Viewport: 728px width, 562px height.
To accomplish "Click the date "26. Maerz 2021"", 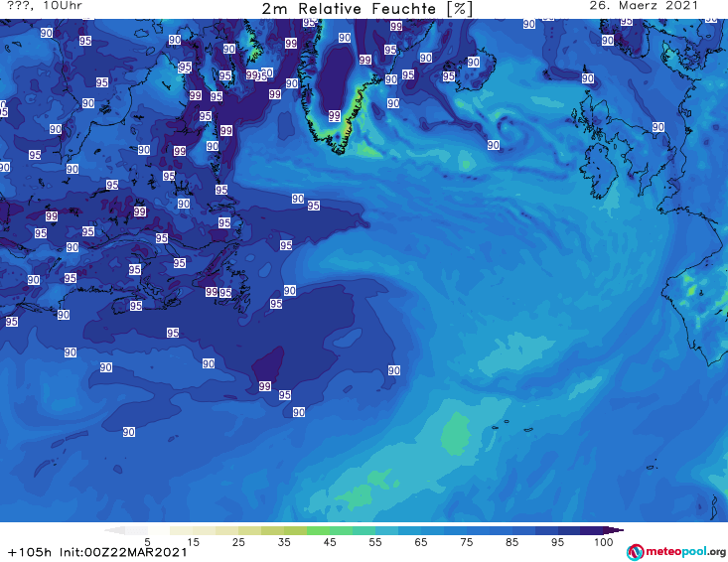I will pos(643,6).
